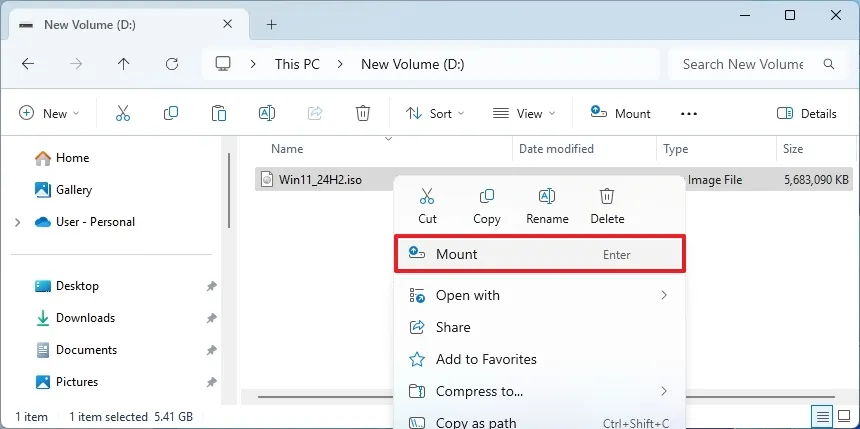
Task: Click the '1 item selected 5.41 GB' status text
Action: 131,417
